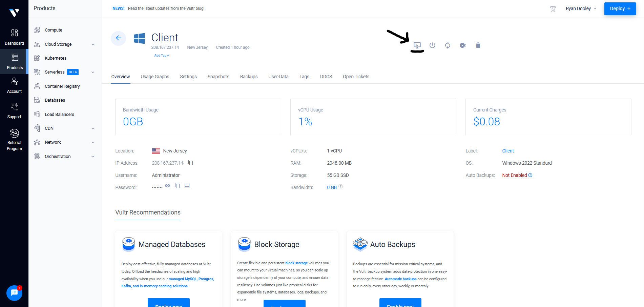Viewport: 644px width, 307px height.
Task: Switch to the Backups tab
Action: tap(249, 77)
